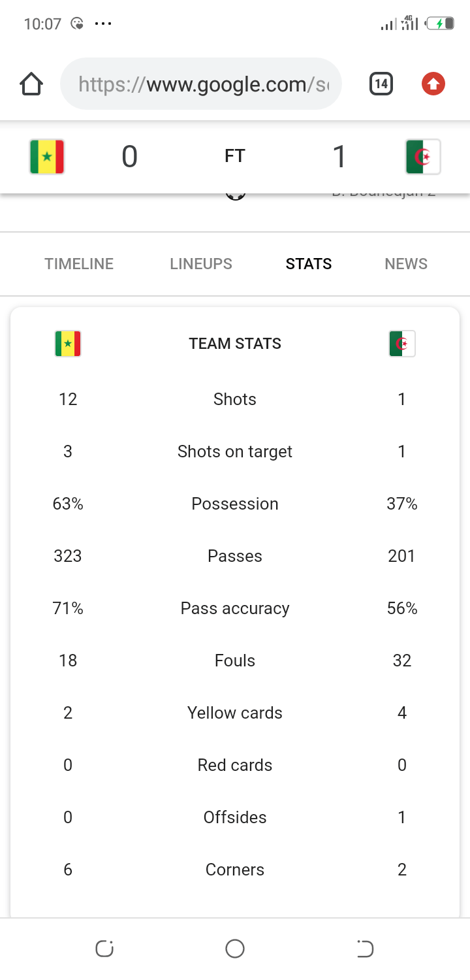
Task: Tap the Yellow cards stat label
Action: click(235, 713)
